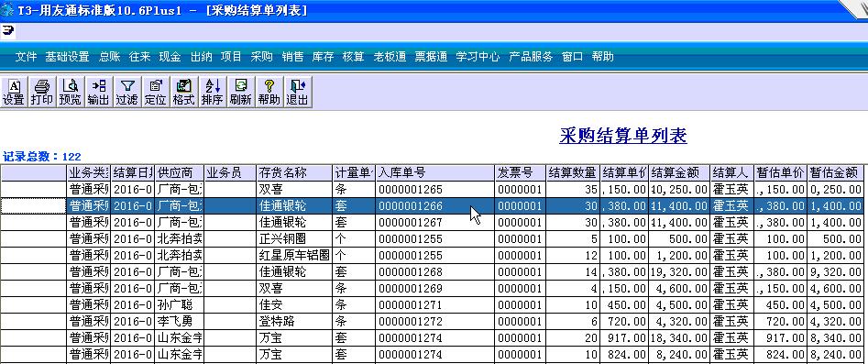The height and width of the screenshot is (364, 868).
Task: Click the 采购结算单列表 title link
Action: click(x=623, y=136)
